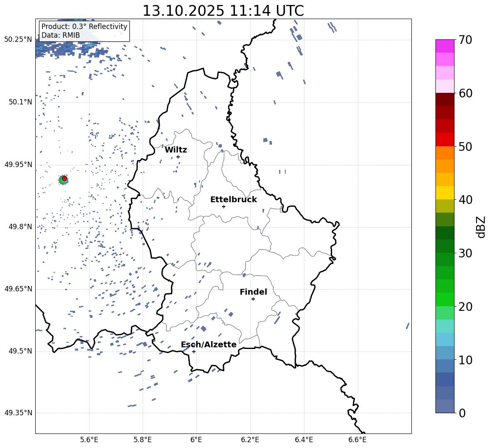
Task: Click the orange colorbar segment below 50
Action: pos(445,153)
